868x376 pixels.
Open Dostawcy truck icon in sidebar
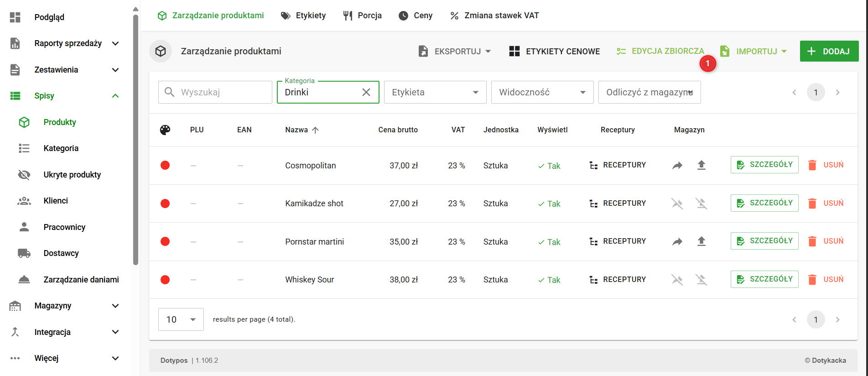pos(24,253)
